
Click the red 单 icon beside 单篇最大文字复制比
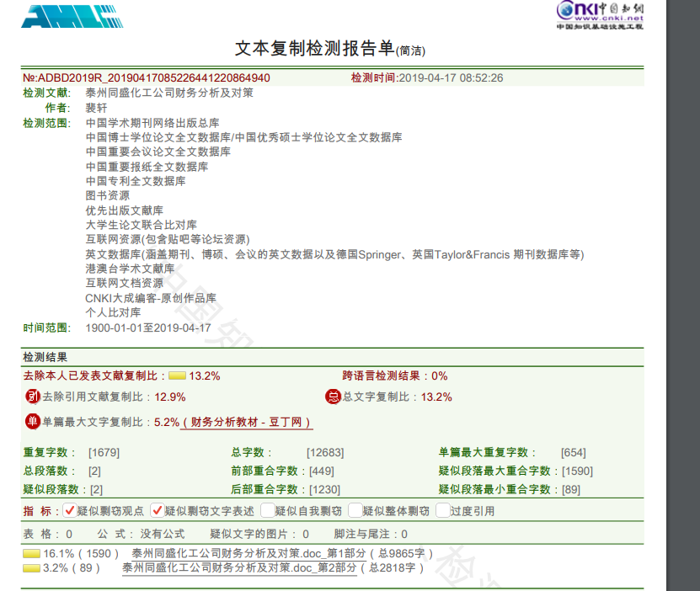pyautogui.click(x=33, y=422)
